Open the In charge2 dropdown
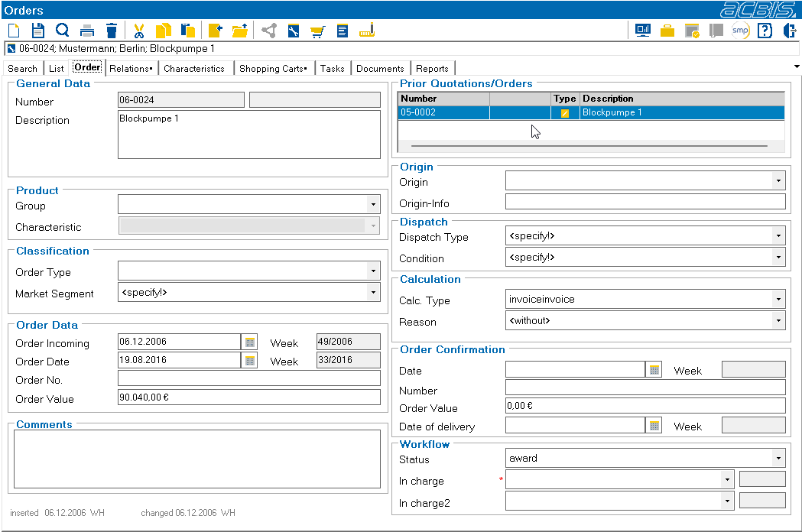Image resolution: width=802 pixels, height=532 pixels. click(x=727, y=501)
